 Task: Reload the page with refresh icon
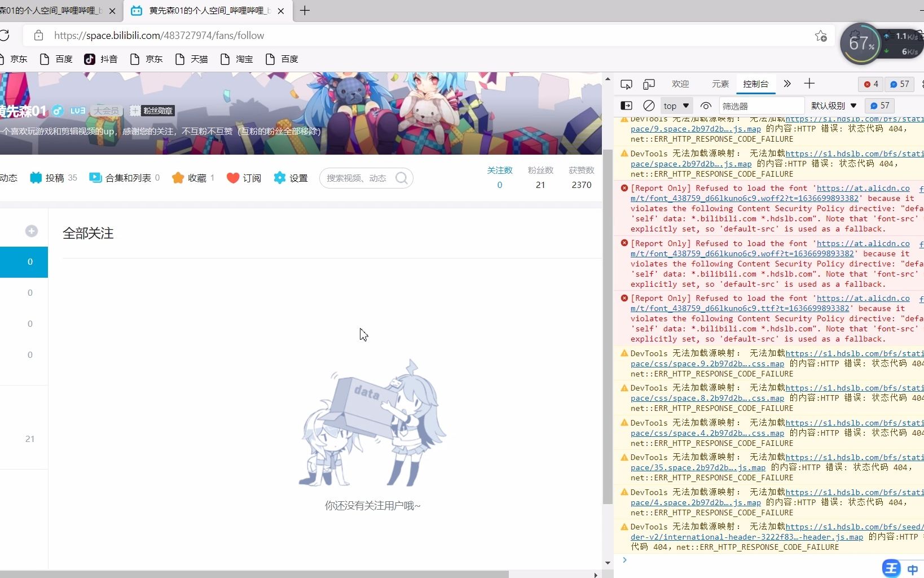point(5,36)
